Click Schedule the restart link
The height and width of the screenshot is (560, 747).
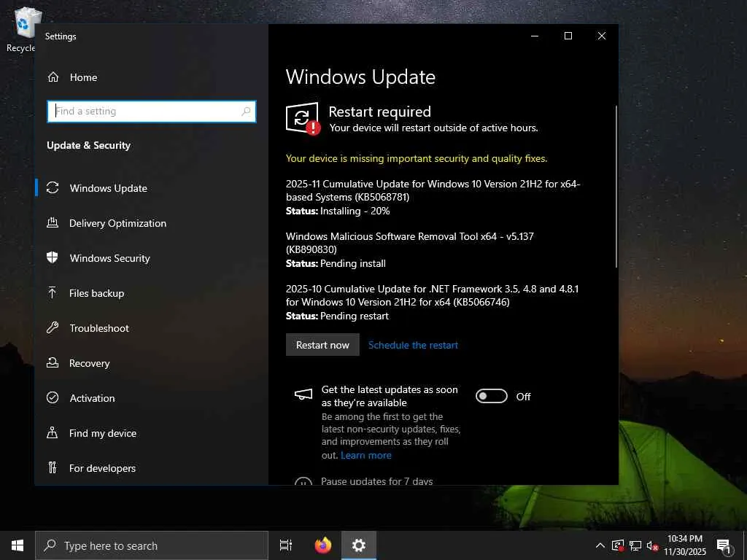click(x=413, y=345)
